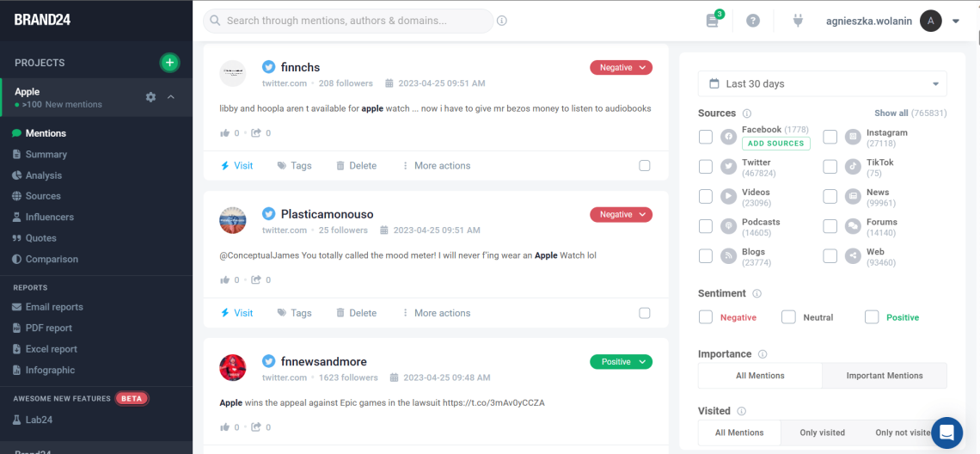Click the help question mark icon

pyautogui.click(x=753, y=21)
